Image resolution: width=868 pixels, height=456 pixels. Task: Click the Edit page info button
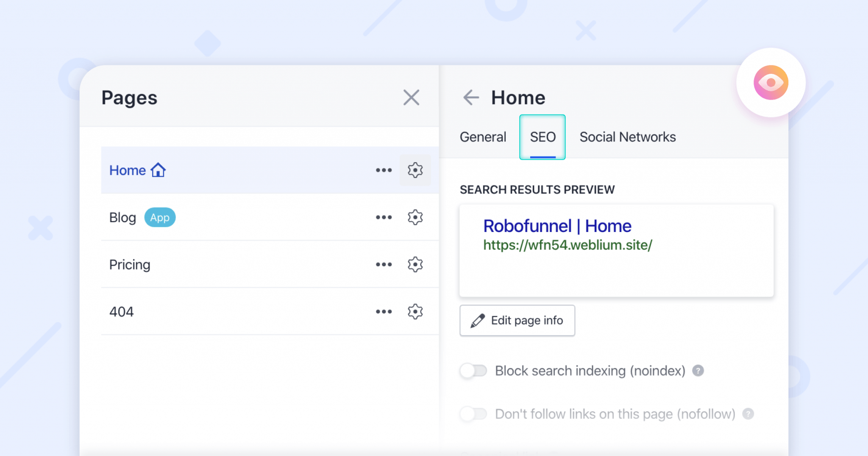[517, 320]
